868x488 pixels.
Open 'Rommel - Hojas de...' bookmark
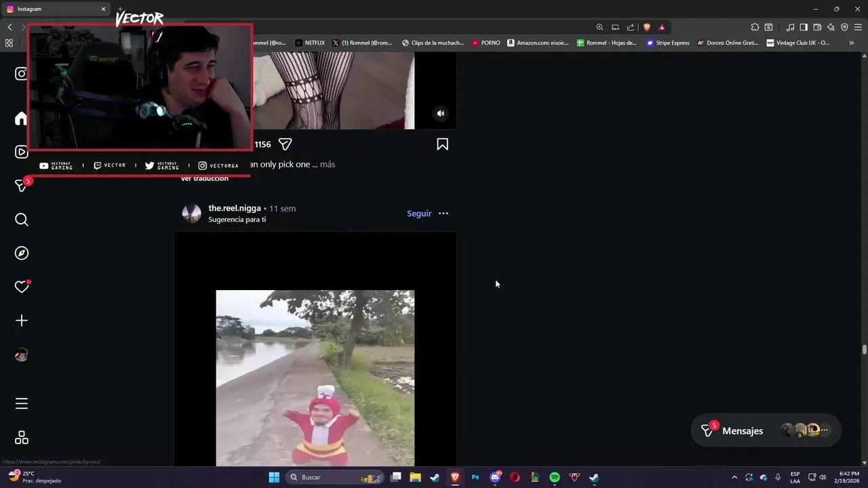click(x=607, y=43)
